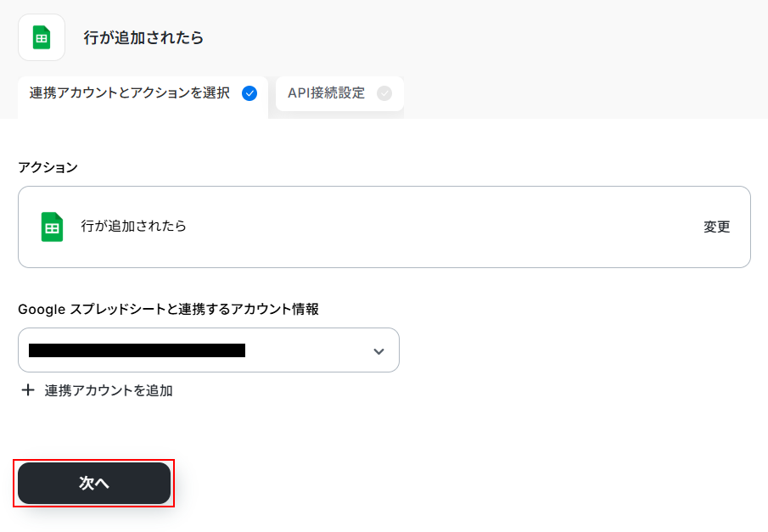Click the Google Sheets icon in the header
The image size is (768, 532).
[x=42, y=37]
